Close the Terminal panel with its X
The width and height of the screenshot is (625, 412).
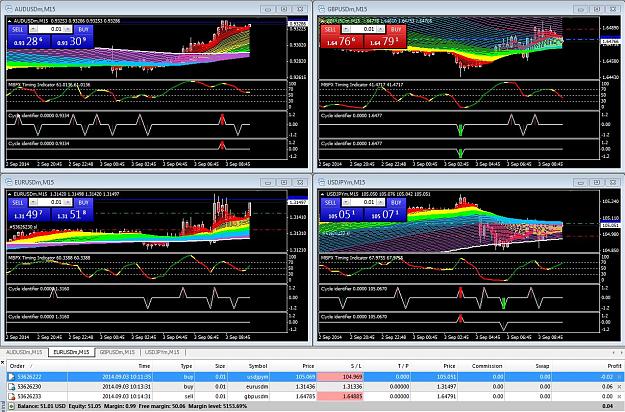point(2,362)
